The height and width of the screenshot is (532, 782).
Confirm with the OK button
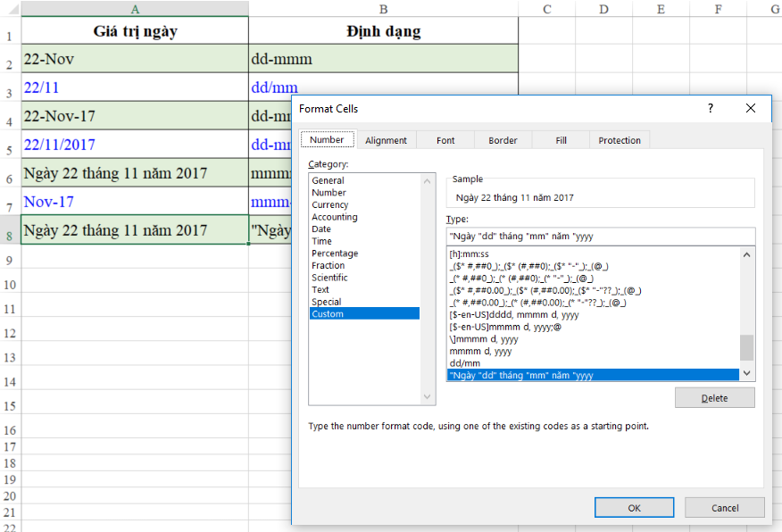[634, 508]
